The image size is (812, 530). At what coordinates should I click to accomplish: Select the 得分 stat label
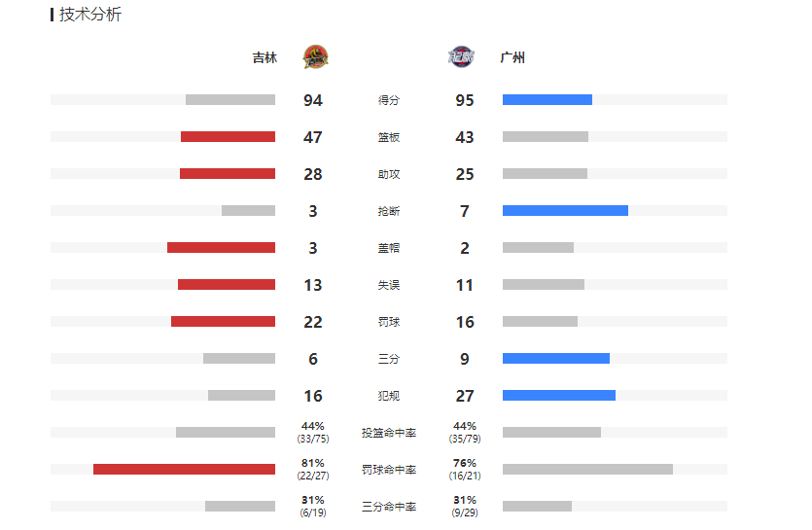click(388, 100)
